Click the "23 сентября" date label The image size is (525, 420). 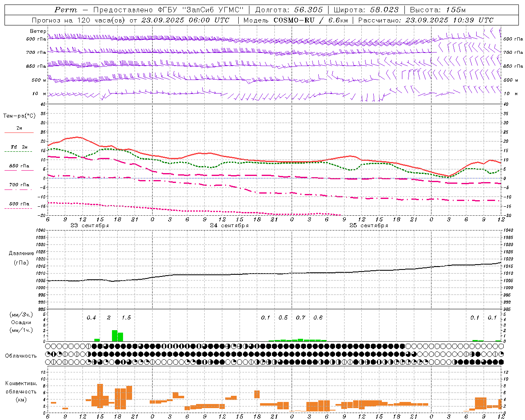click(x=89, y=226)
